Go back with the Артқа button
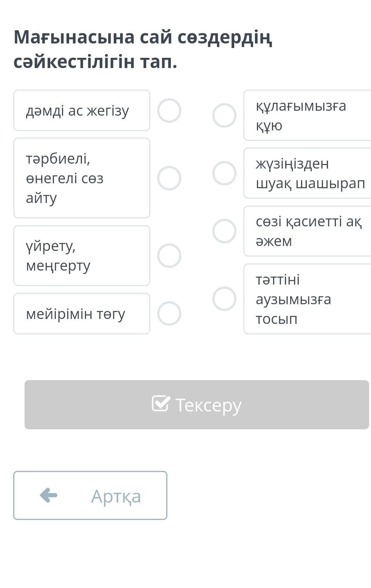 [x=90, y=495]
